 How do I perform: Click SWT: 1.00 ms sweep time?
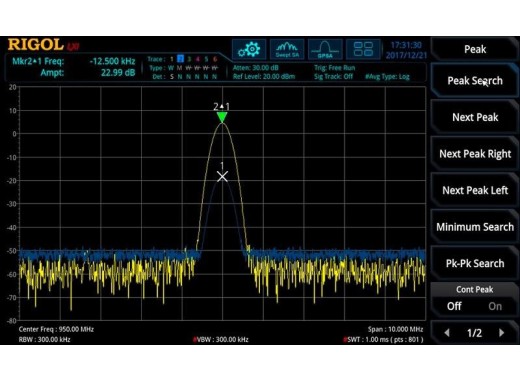tap(383, 340)
